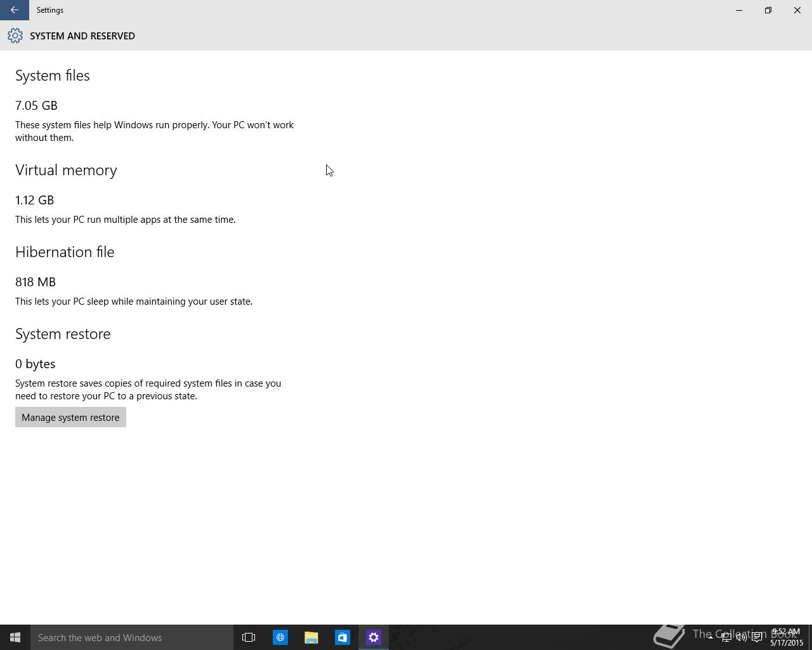812x650 pixels.
Task: Select the System restore heading
Action: point(63,334)
